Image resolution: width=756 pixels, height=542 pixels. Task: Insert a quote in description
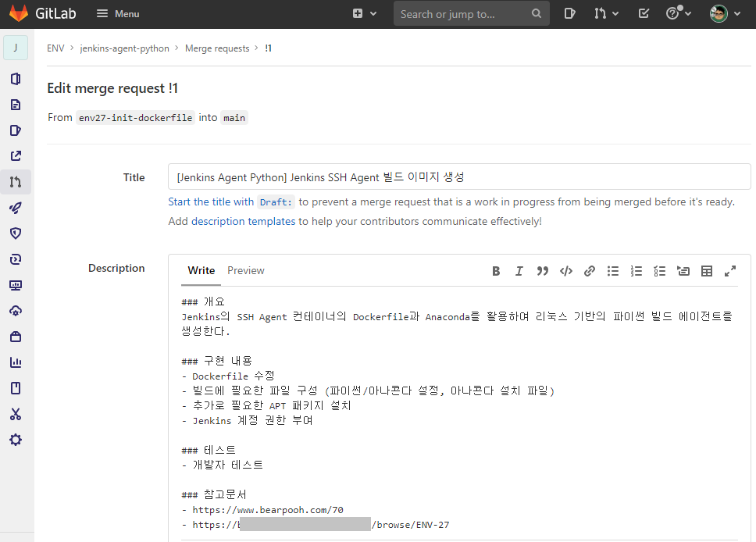click(543, 271)
